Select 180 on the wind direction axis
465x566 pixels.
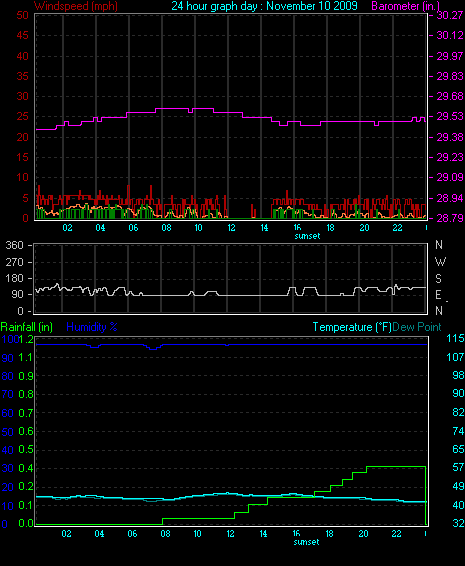click(14, 278)
